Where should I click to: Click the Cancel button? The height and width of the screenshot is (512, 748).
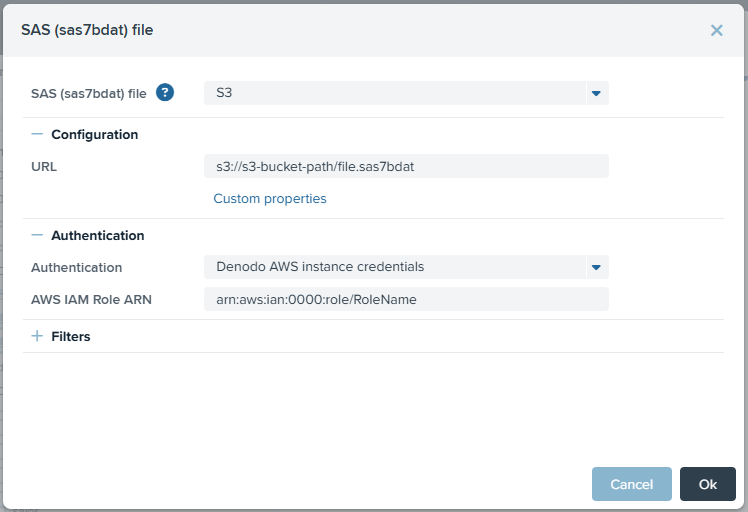632,484
